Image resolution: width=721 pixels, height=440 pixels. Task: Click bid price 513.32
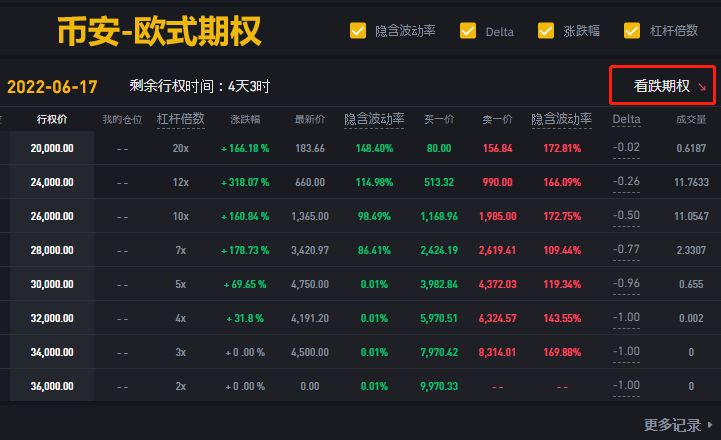point(439,182)
